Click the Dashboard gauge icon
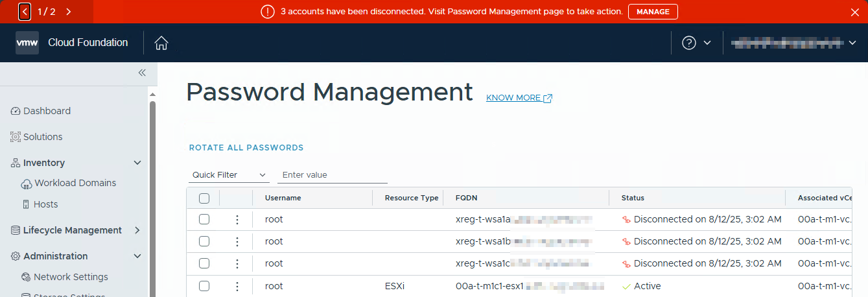 [x=16, y=111]
